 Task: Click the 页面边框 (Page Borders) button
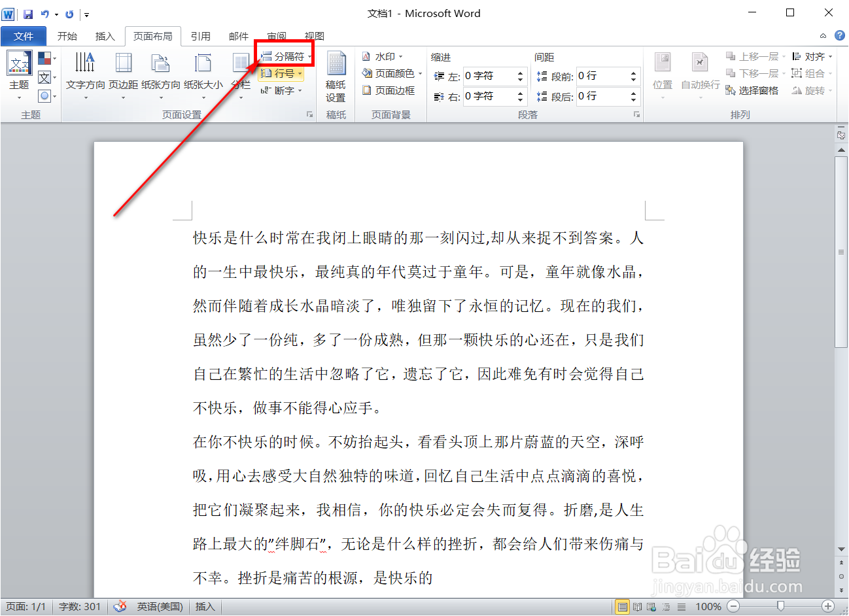tap(389, 91)
